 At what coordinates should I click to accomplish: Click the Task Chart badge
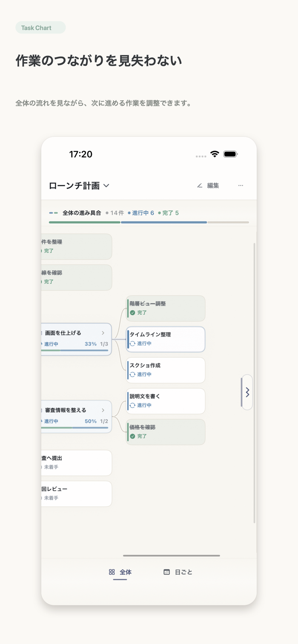(40, 28)
